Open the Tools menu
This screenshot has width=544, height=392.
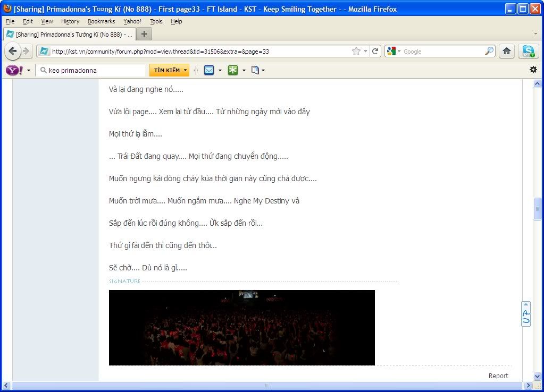point(156,21)
